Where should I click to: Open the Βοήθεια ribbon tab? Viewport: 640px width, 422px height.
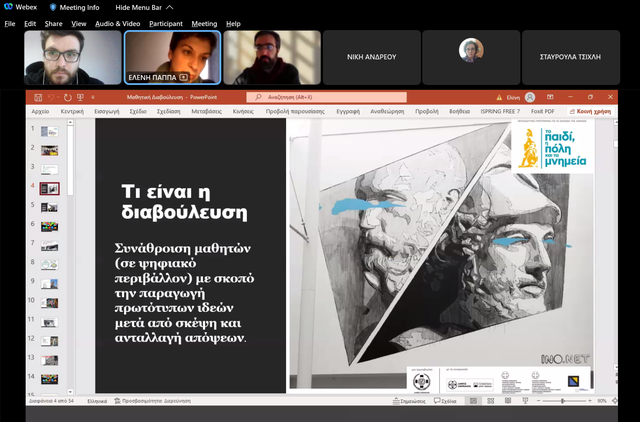[459, 111]
